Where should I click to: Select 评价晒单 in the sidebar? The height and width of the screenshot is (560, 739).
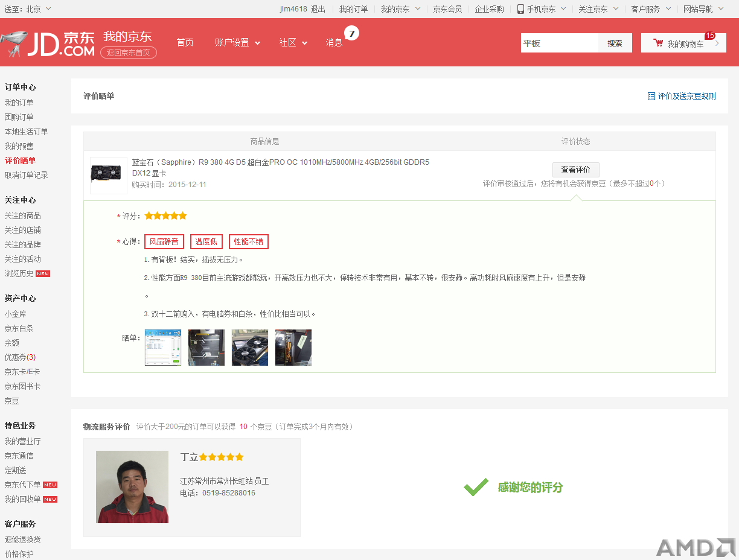click(20, 161)
